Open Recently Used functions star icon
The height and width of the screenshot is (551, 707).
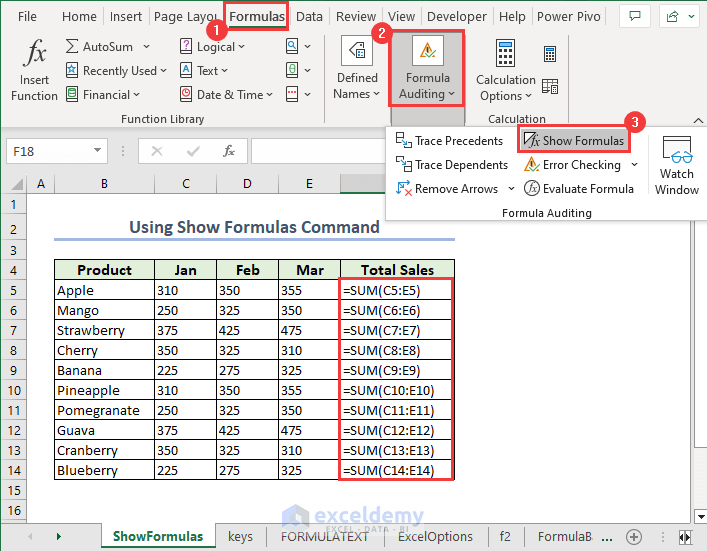(x=72, y=70)
